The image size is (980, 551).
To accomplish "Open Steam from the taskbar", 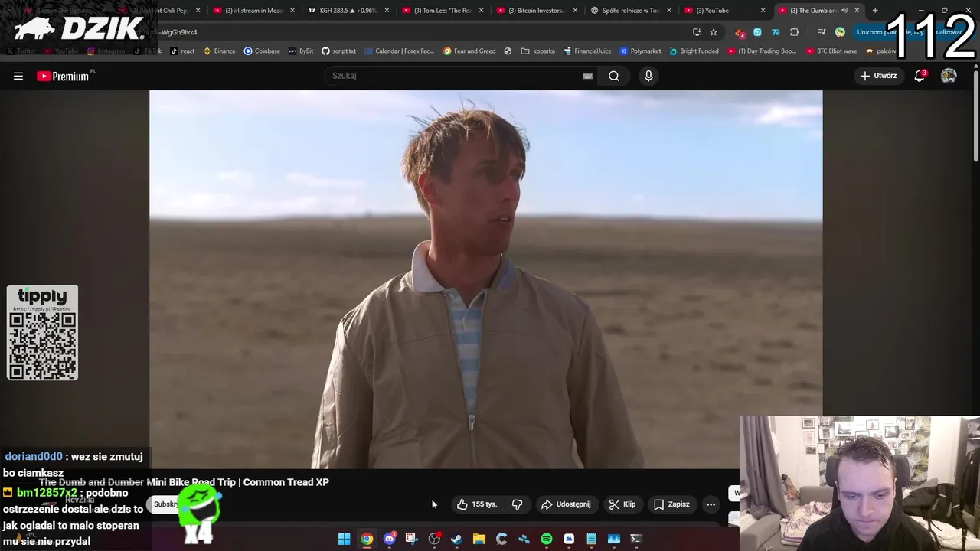I will (456, 539).
